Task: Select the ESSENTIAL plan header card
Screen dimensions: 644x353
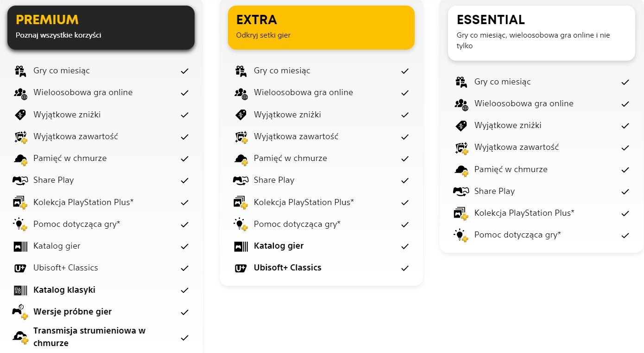Action: 542,33
